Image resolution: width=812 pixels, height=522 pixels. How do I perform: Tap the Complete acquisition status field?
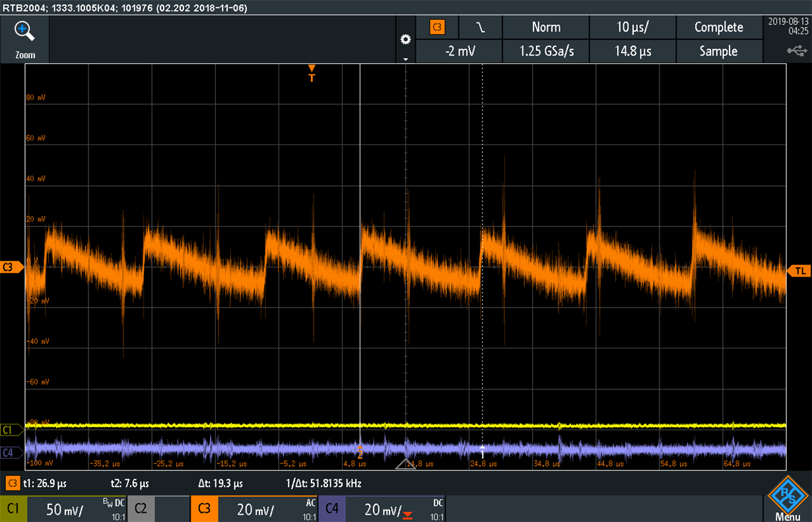tap(719, 28)
